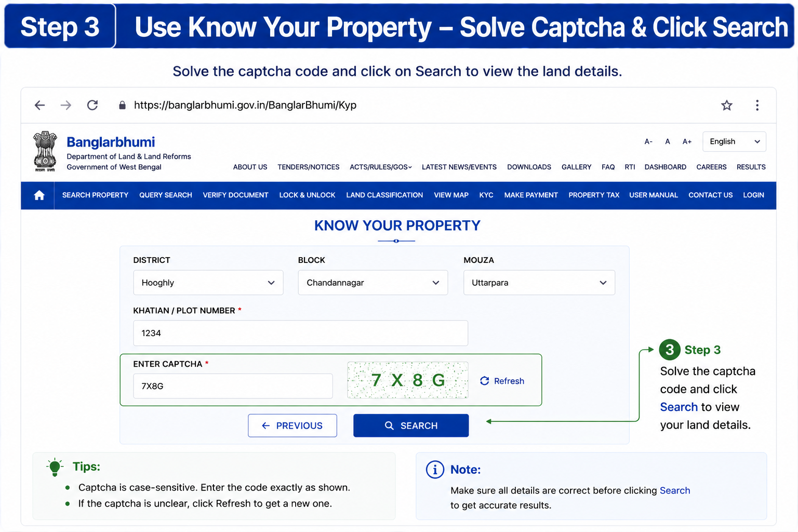This screenshot has height=532, width=798.
Task: Open the English language dropdown
Action: (x=734, y=141)
